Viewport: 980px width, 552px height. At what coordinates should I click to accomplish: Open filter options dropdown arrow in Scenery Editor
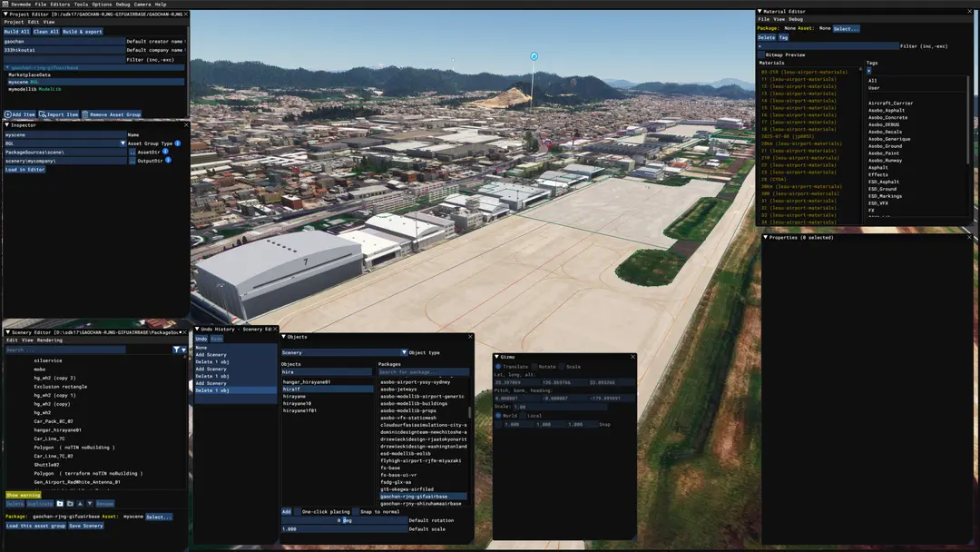coord(183,350)
